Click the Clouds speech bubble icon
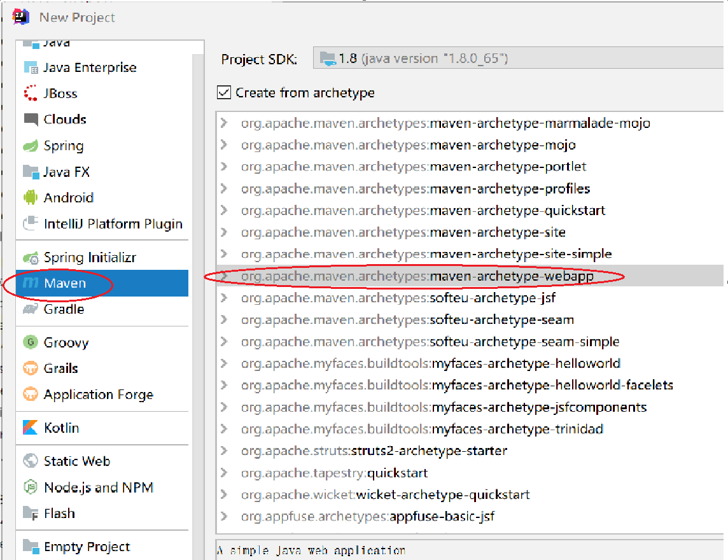 pos(31,120)
